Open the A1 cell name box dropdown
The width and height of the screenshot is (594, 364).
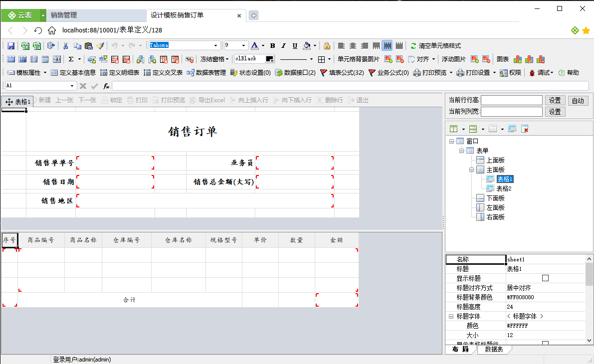(x=72, y=86)
